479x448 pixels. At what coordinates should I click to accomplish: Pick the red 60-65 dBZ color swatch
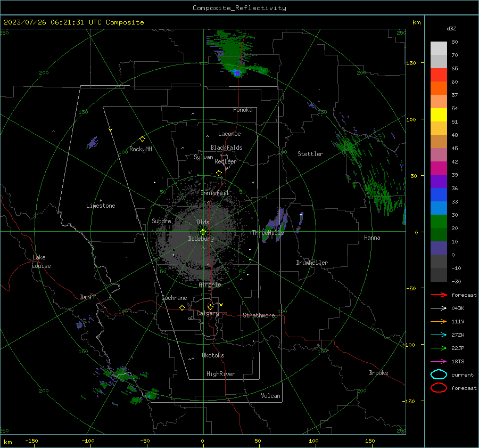point(439,75)
